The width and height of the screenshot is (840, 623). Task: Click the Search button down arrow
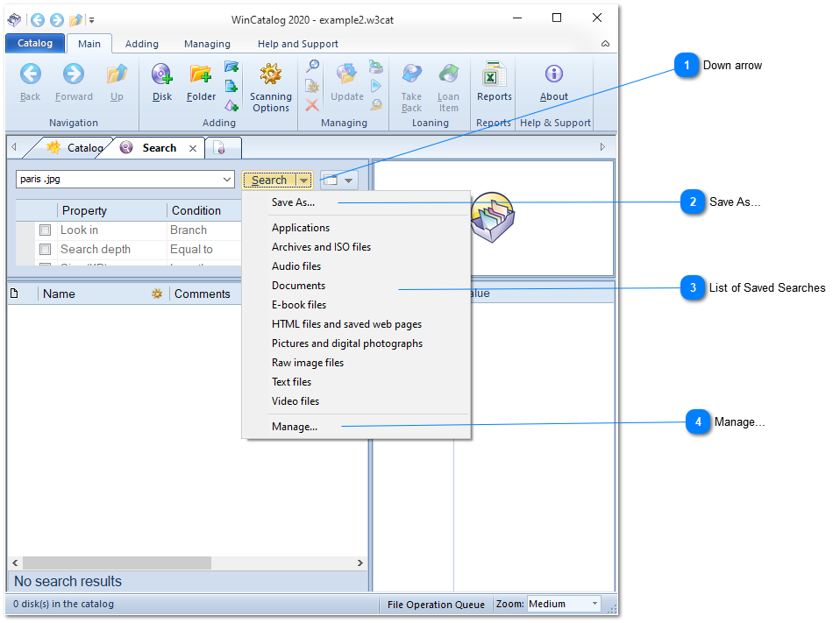point(303,181)
